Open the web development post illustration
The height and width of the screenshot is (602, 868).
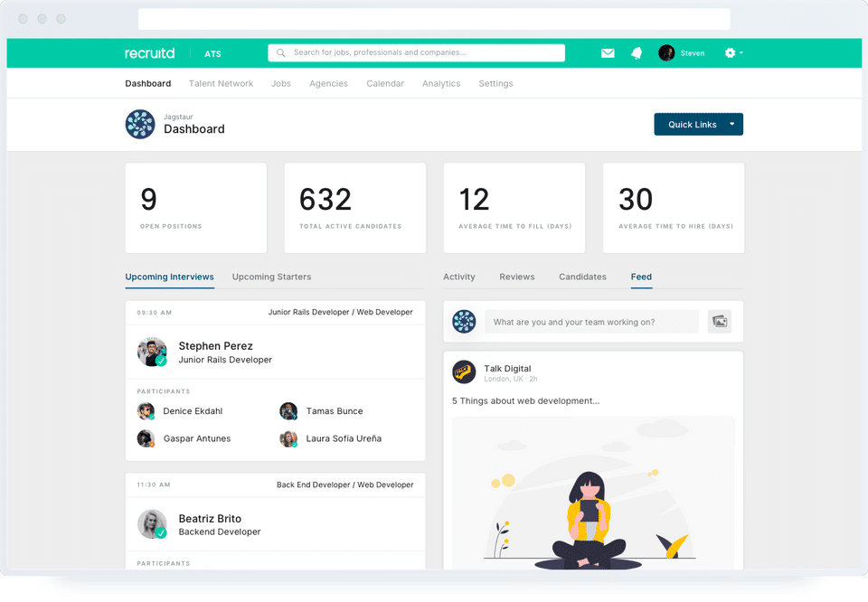click(593, 493)
